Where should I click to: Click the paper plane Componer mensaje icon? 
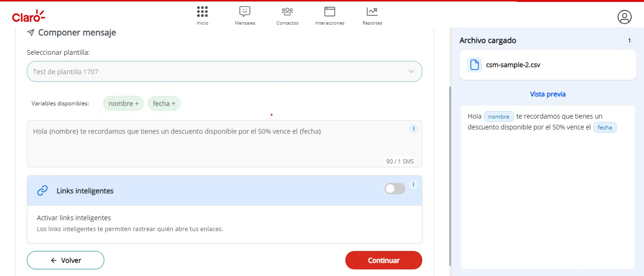(31, 33)
